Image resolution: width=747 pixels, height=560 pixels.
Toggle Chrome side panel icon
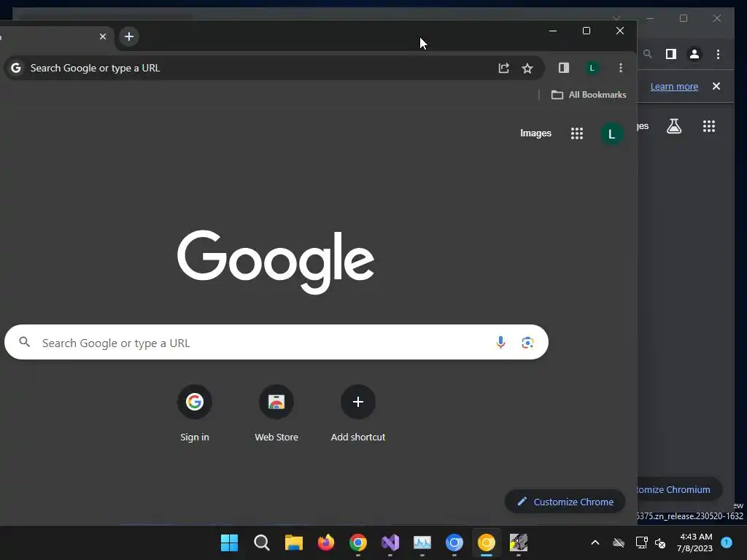click(x=564, y=68)
